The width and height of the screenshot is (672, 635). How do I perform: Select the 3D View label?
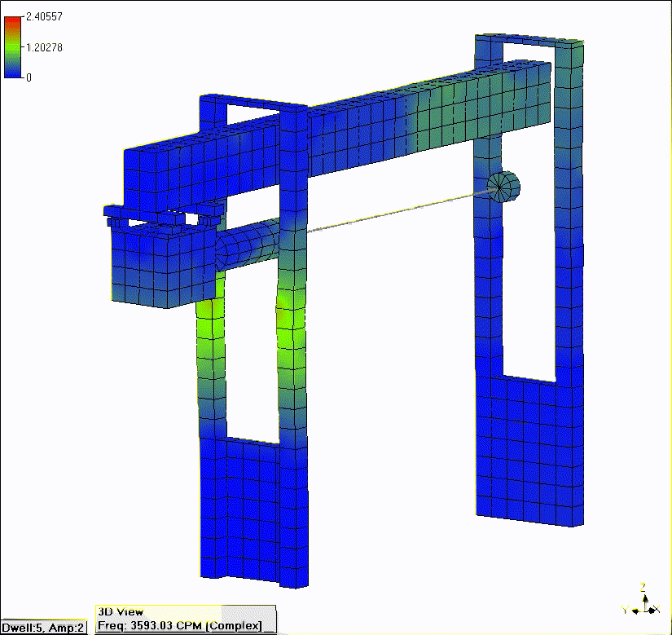pyautogui.click(x=121, y=611)
